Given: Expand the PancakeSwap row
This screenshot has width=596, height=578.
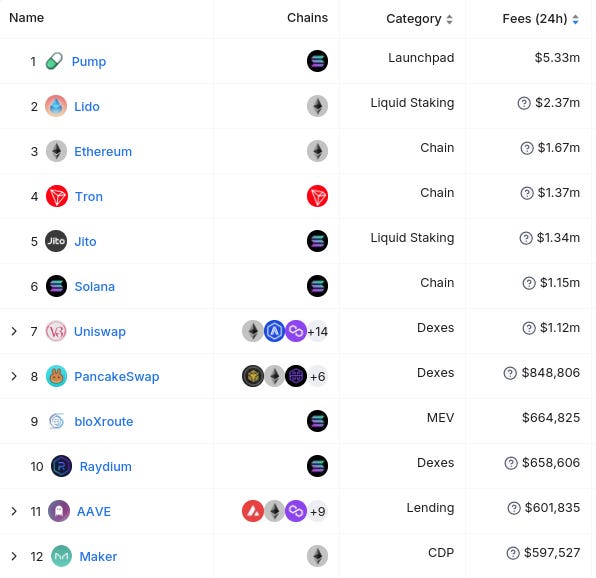Looking at the screenshot, I should coord(14,376).
